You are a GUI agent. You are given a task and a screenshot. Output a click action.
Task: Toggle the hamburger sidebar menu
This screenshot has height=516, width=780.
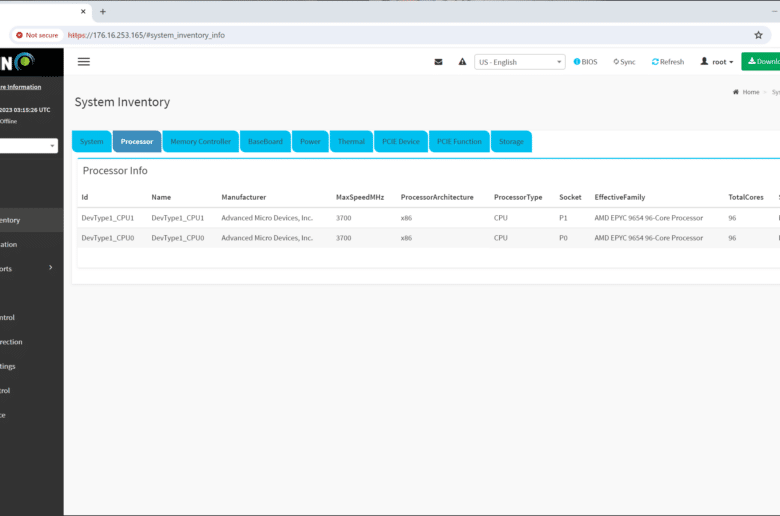(84, 62)
